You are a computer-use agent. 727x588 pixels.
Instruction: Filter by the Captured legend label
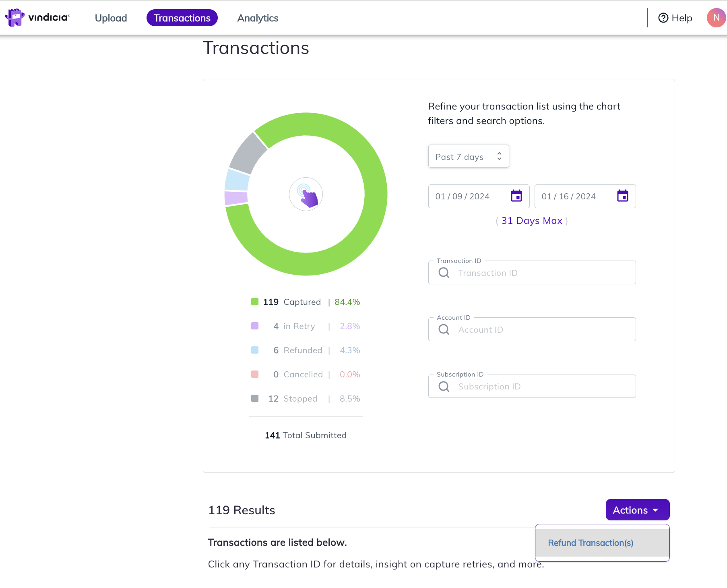302,302
